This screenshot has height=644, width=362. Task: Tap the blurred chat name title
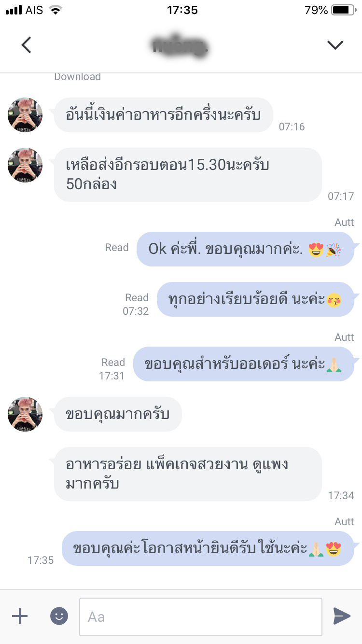point(181,45)
